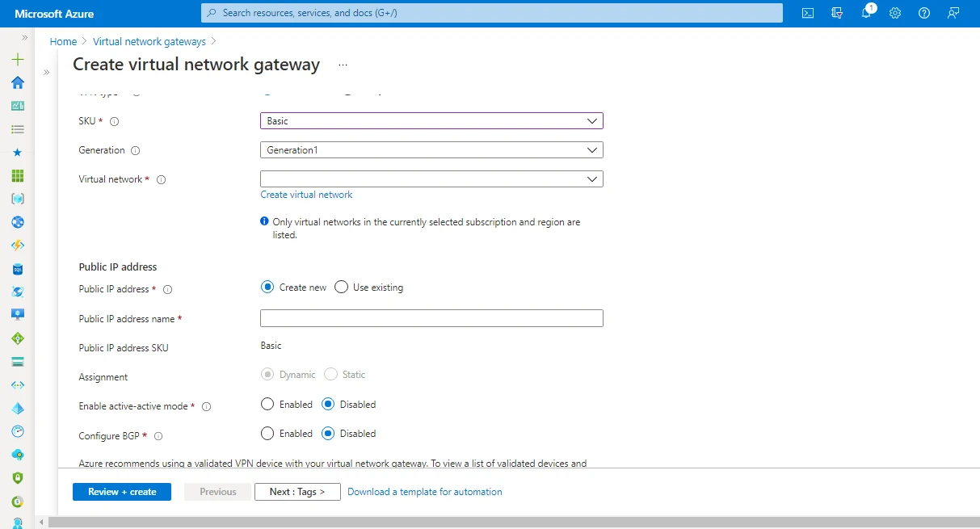Open the portal settings gear
This screenshot has width=980, height=529.
click(894, 13)
